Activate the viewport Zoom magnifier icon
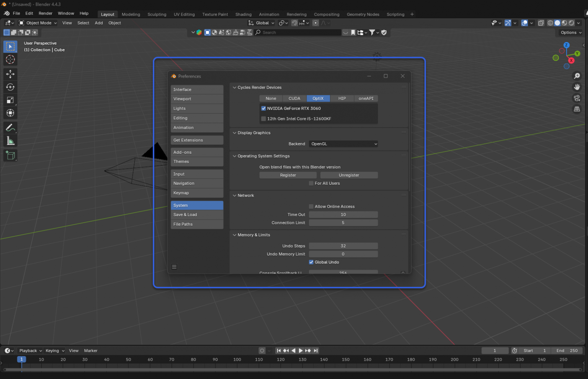The height and width of the screenshot is (379, 588). pos(577,76)
